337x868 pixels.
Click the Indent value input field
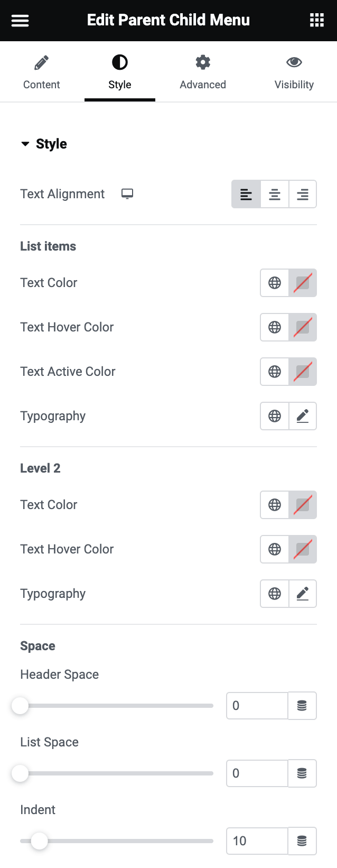click(x=257, y=841)
